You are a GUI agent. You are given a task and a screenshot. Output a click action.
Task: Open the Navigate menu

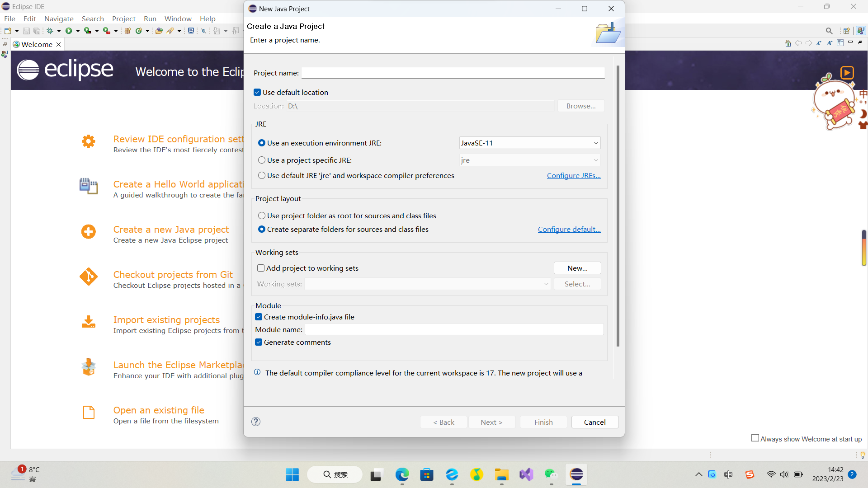click(59, 19)
